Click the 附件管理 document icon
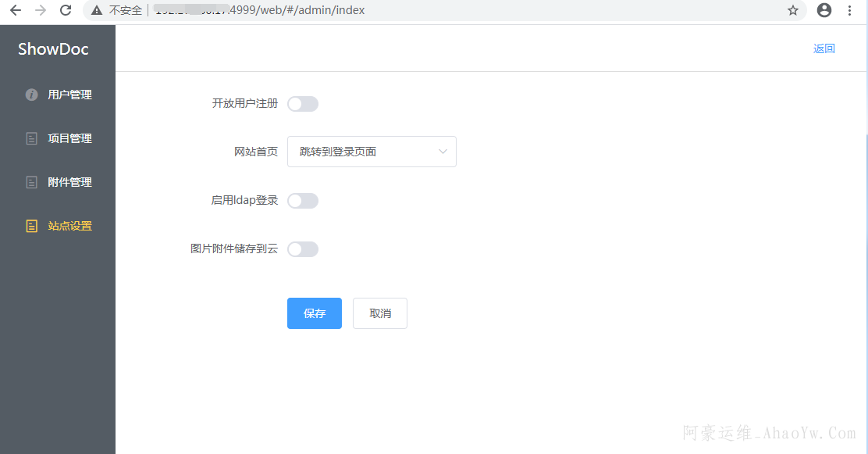This screenshot has width=868, height=454. point(32,182)
